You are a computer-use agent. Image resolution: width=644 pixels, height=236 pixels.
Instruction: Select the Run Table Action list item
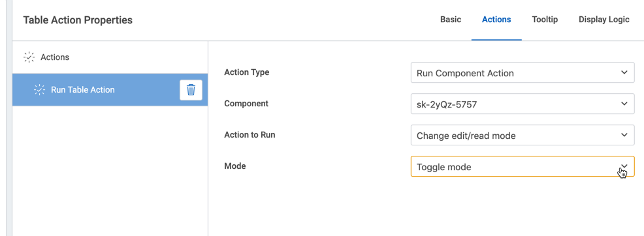coord(110,90)
